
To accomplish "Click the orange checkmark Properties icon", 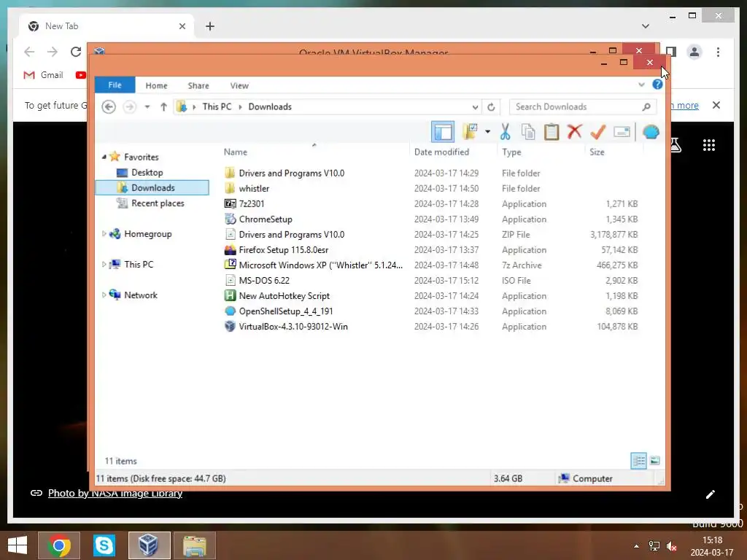I will click(x=598, y=131).
